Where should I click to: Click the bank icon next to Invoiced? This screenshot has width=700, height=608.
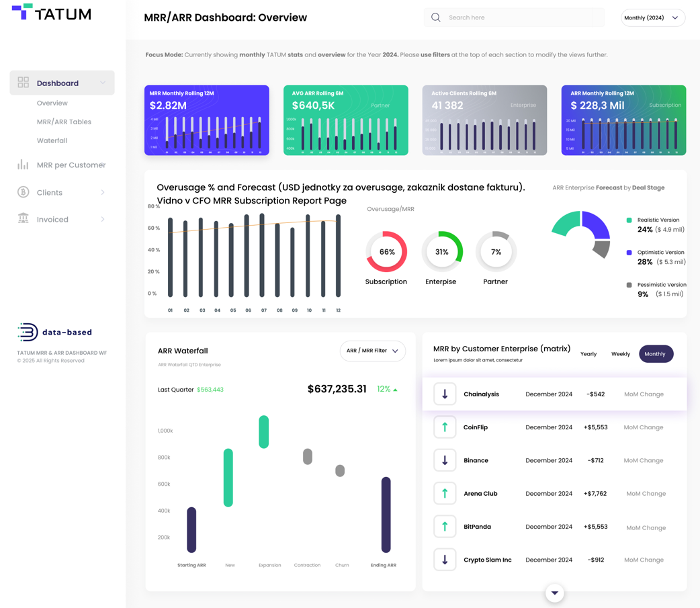[x=23, y=219]
